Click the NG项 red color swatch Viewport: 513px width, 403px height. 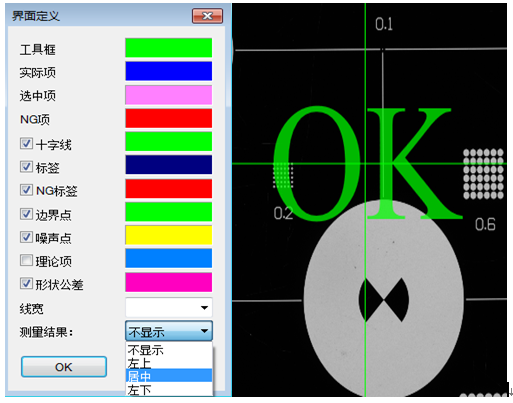coord(169,118)
